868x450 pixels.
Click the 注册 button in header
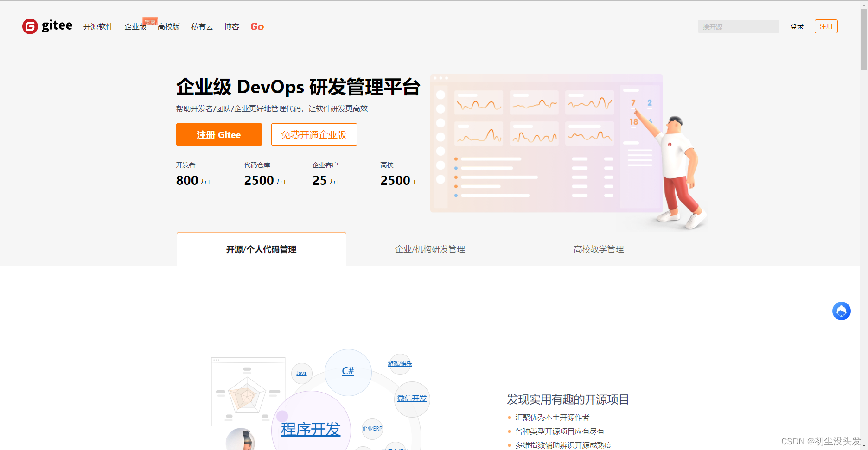coord(826,26)
